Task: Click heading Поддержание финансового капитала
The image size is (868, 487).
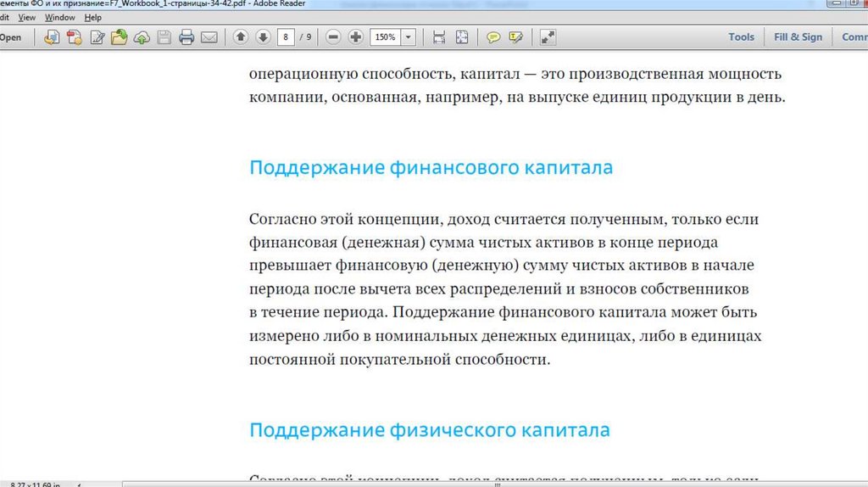Action: click(x=431, y=167)
